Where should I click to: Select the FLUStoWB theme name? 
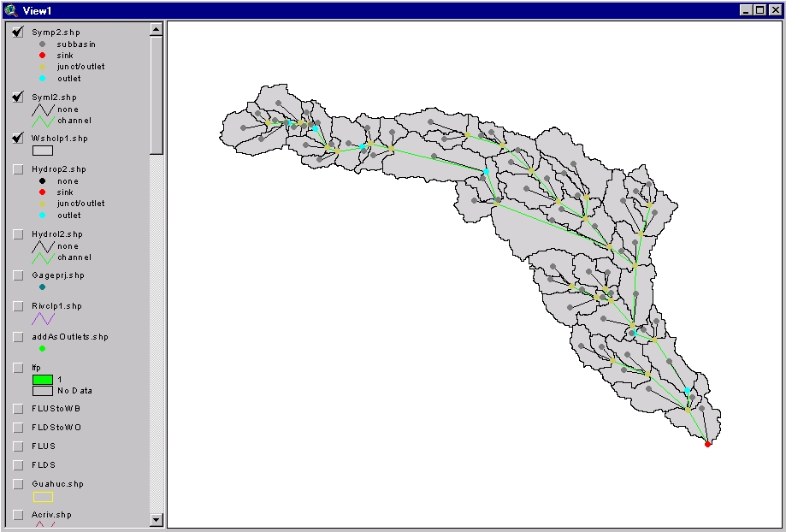pos(56,409)
